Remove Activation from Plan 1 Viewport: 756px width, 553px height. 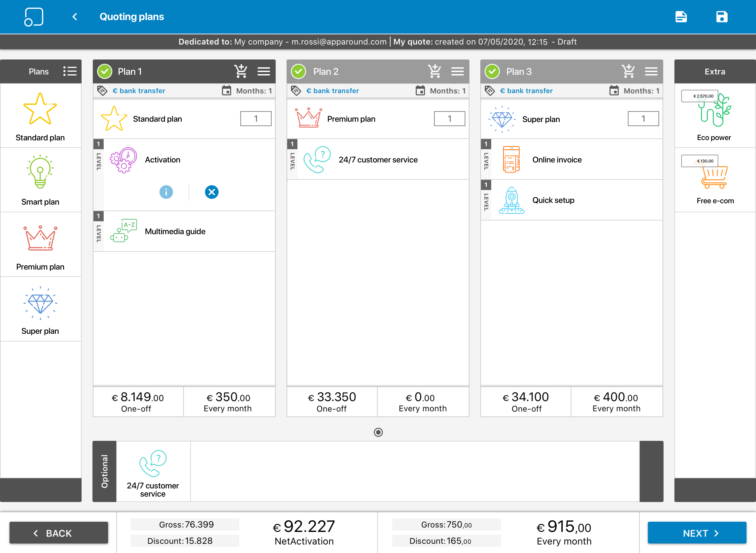[x=211, y=192]
